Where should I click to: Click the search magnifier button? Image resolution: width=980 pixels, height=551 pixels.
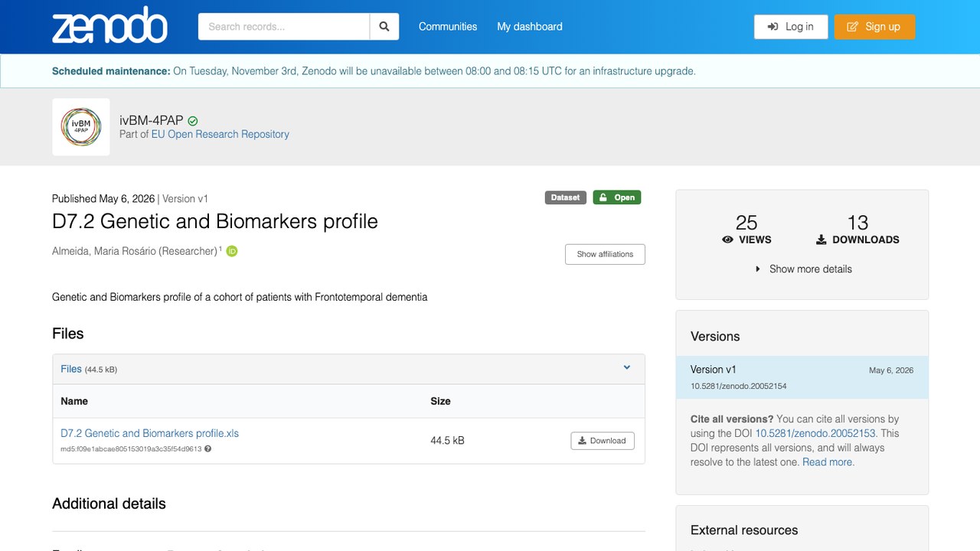point(384,27)
